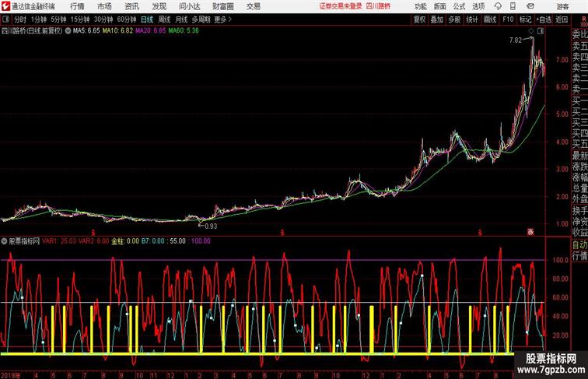Click the MA60: 5.36 label
Viewport: 588px width, 379px height.
[184, 31]
